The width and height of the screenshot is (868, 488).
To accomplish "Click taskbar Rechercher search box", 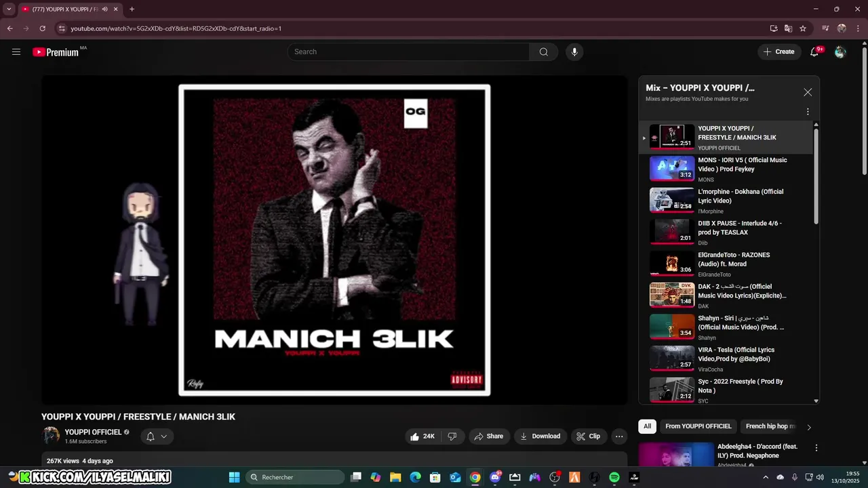I will [x=295, y=477].
